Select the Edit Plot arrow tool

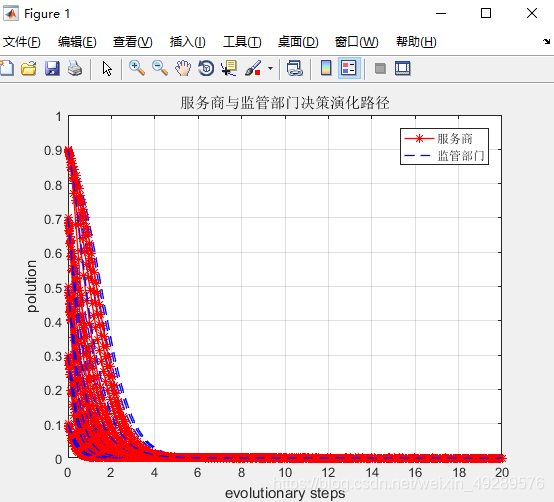tap(107, 68)
